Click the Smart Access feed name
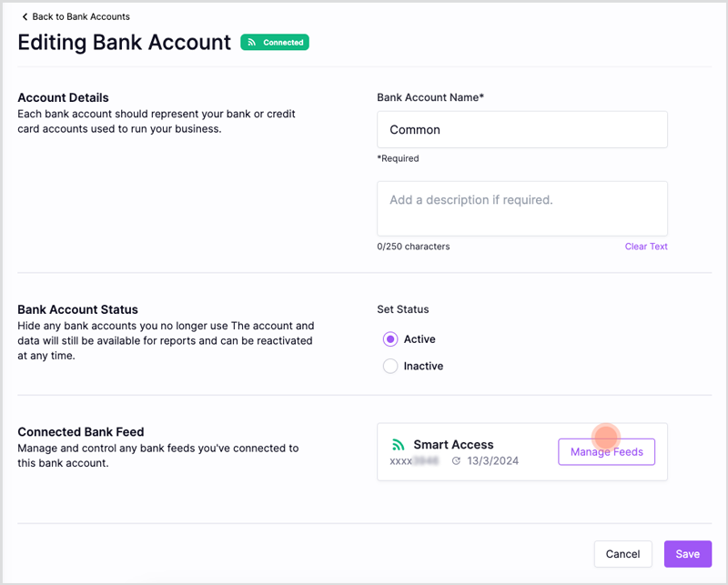 click(453, 445)
